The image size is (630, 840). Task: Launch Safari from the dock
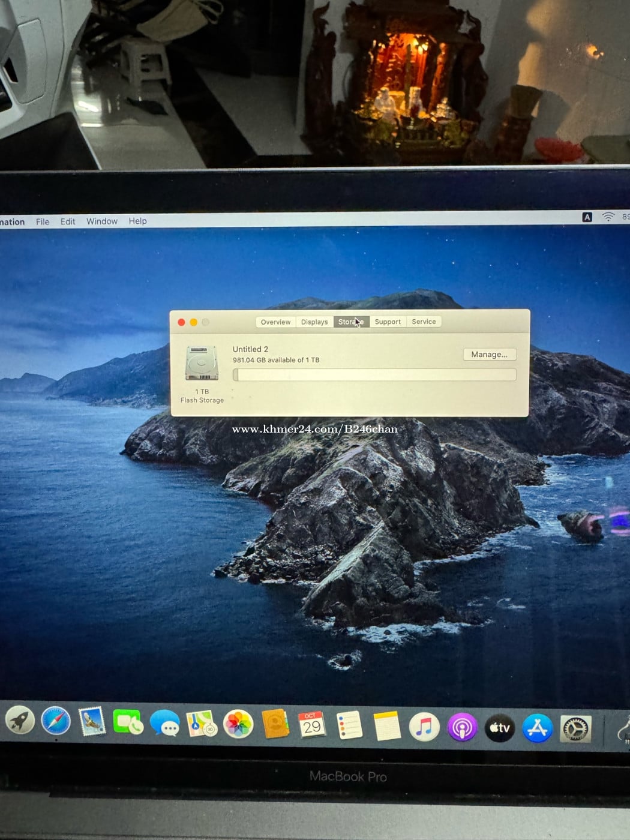(56, 721)
